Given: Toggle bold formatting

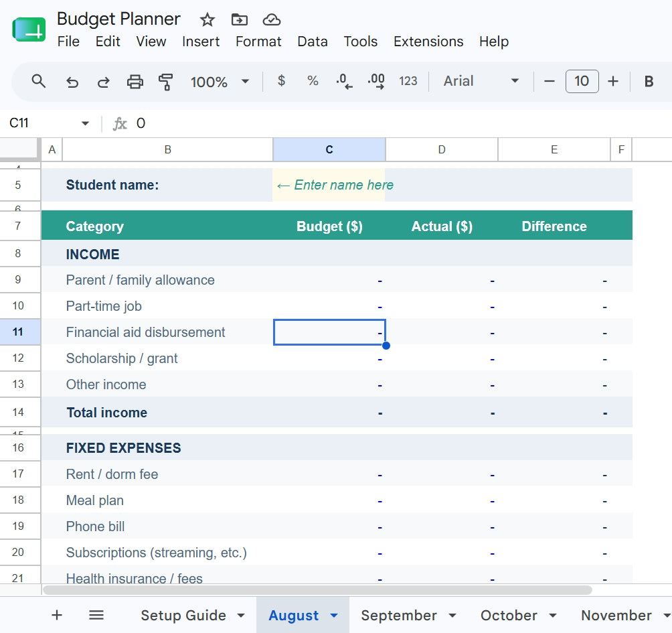Looking at the screenshot, I should point(649,81).
